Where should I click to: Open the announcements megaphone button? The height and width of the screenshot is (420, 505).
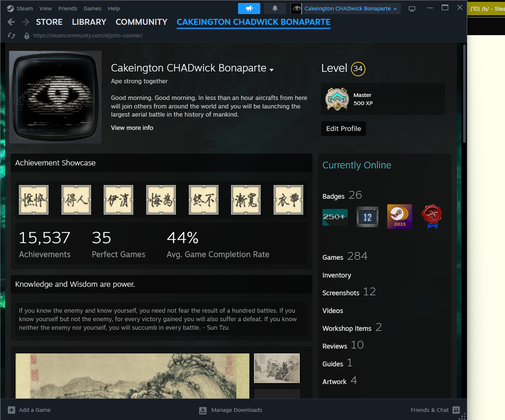click(x=249, y=9)
